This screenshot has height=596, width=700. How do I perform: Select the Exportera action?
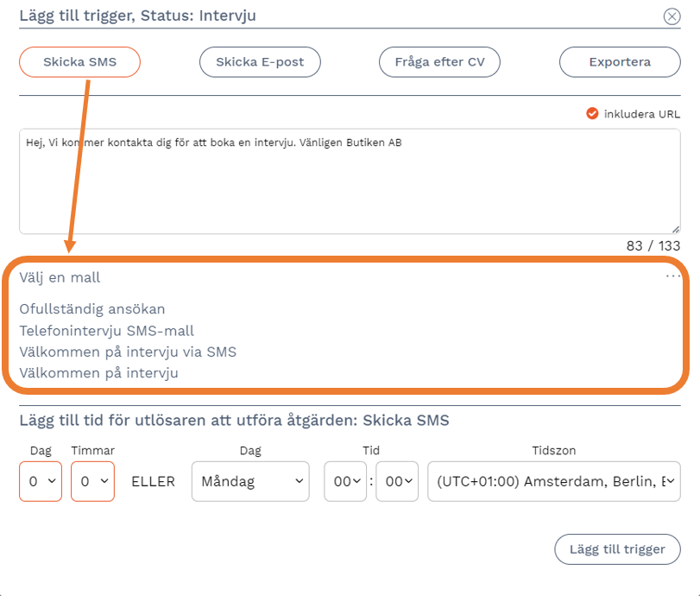click(620, 62)
